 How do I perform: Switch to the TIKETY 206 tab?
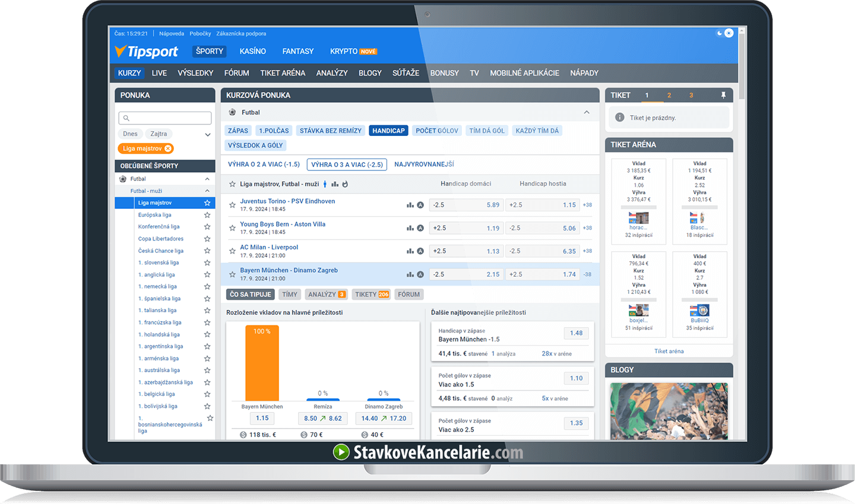click(x=372, y=294)
